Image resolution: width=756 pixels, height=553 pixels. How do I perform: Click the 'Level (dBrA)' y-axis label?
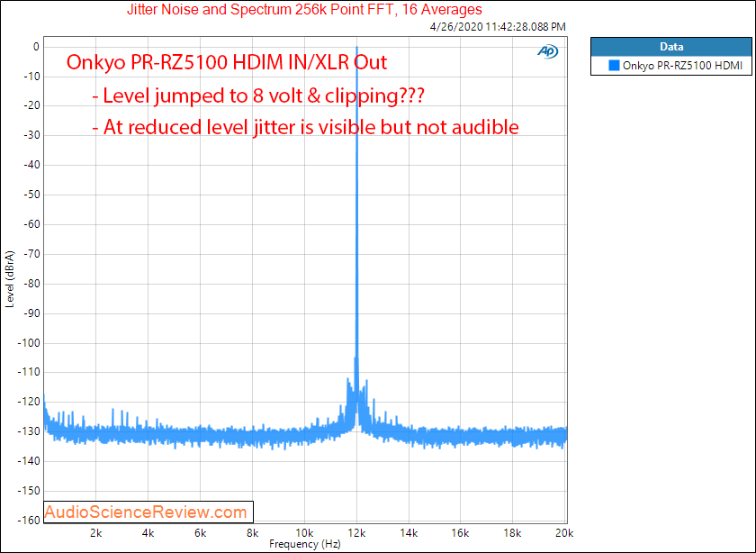coord(10,279)
